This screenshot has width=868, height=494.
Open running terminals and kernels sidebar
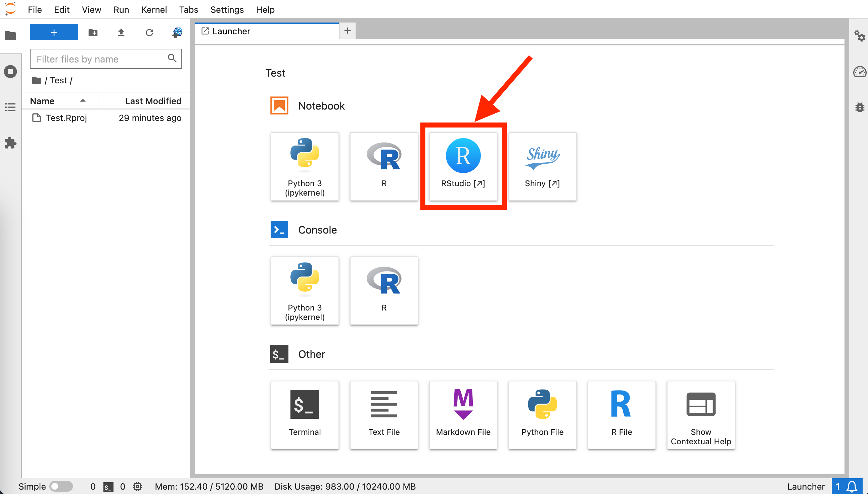tap(10, 72)
